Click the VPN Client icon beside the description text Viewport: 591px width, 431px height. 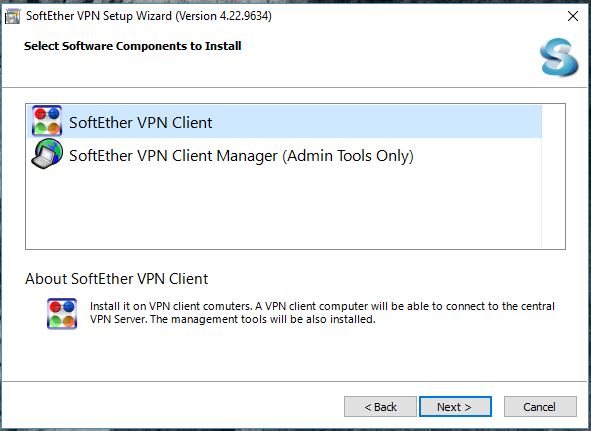tap(62, 313)
